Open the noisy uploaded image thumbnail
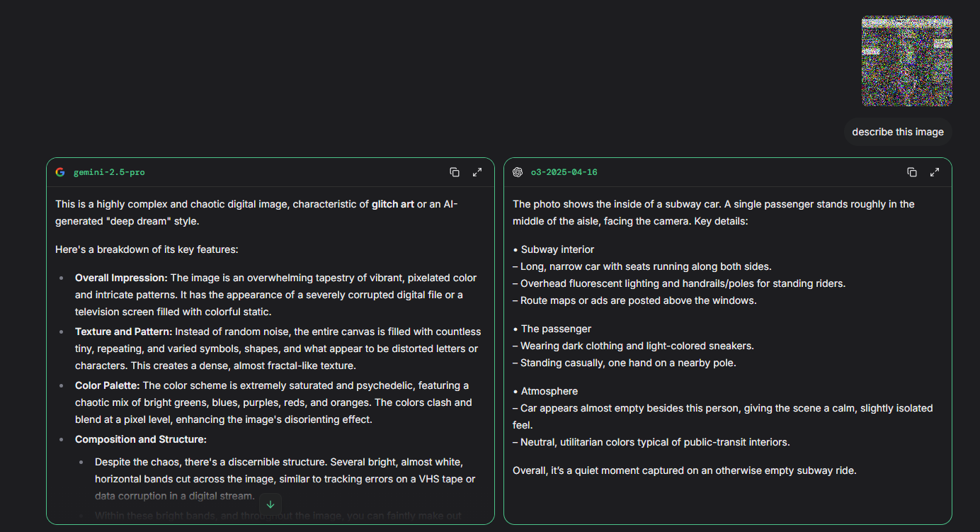This screenshot has height=532, width=980. [906, 61]
